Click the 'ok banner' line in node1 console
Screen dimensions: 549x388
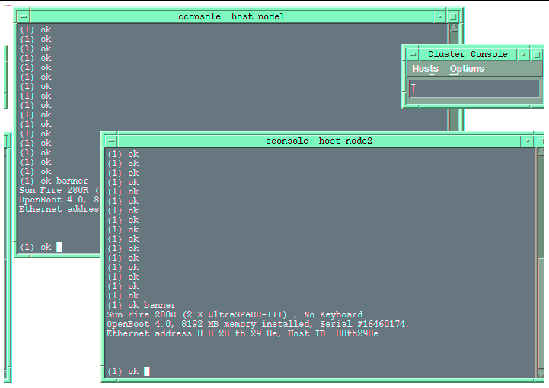click(54, 181)
